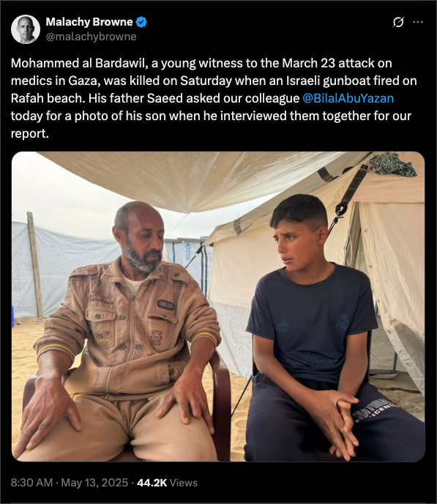Screen dimensions: 437x504
Task: Open the @BilalAbuYazan mention link
Action: click(348, 98)
